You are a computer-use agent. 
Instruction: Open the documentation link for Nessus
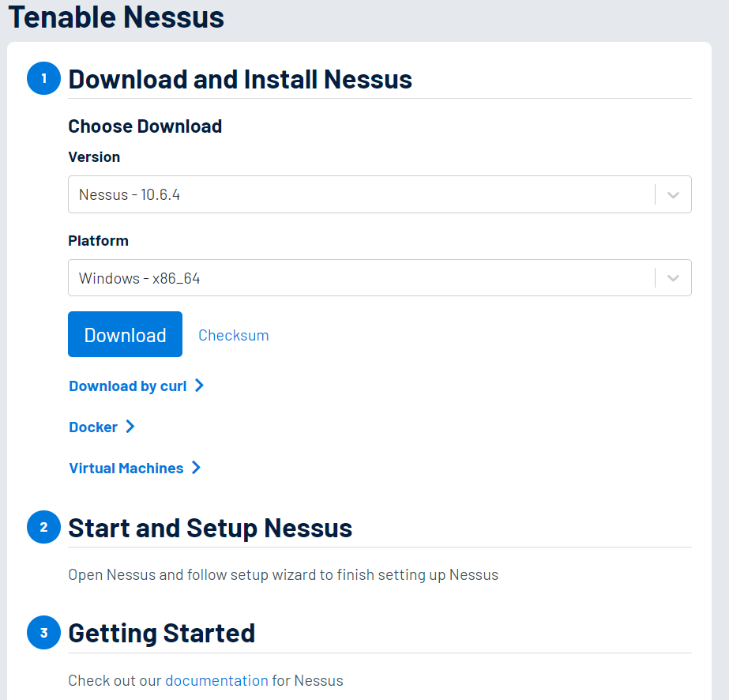216,680
